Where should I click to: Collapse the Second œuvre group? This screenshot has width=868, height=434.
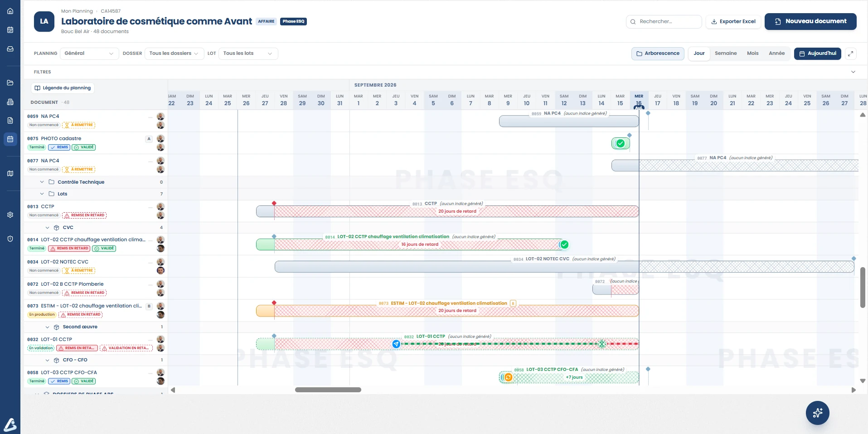point(47,327)
